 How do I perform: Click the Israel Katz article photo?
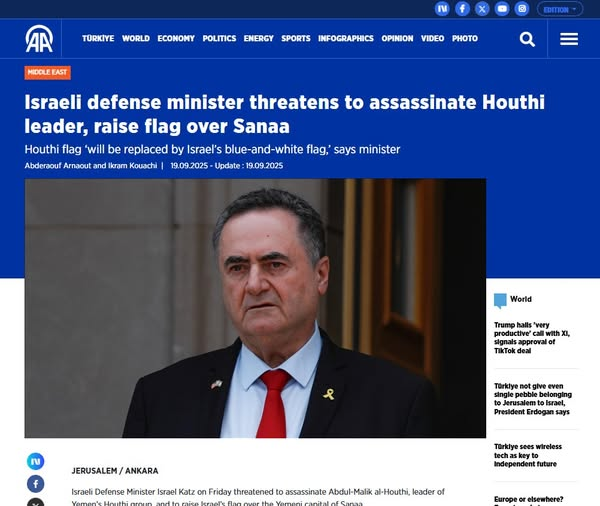(x=255, y=308)
